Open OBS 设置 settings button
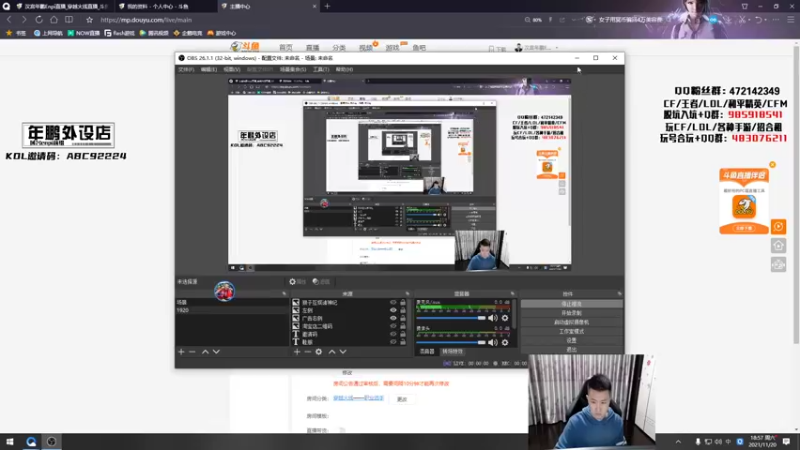Screen dimensions: 800x450 [571, 340]
